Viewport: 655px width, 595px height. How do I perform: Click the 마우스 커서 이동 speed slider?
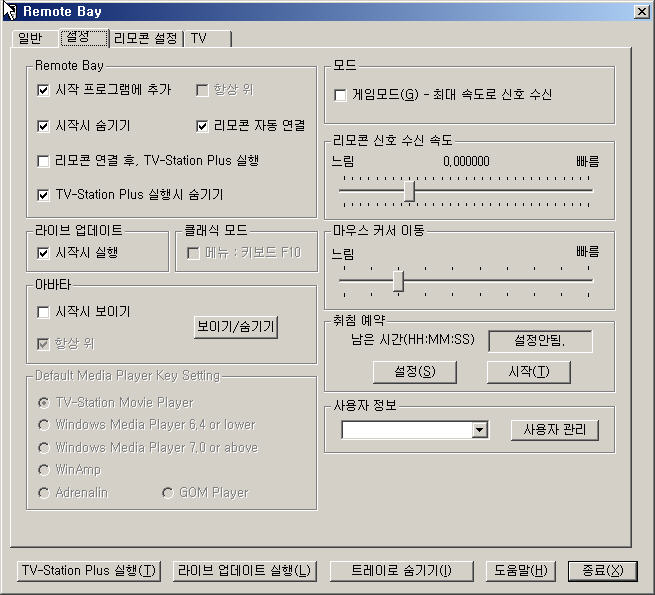[398, 281]
